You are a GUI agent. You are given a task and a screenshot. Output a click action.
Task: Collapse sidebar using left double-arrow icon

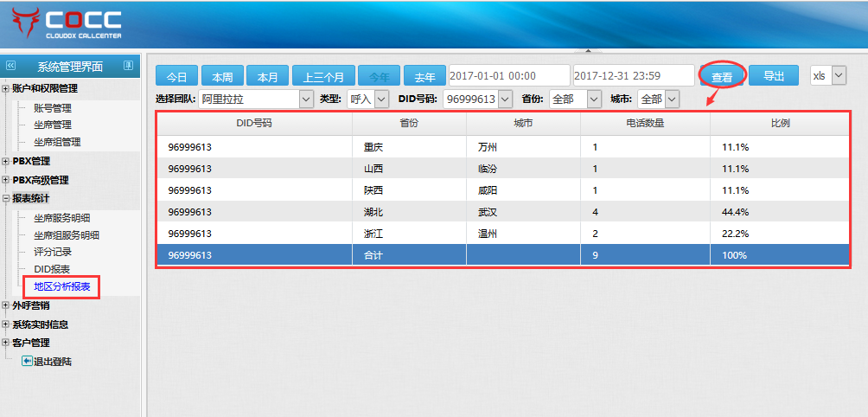pyautogui.click(x=11, y=66)
